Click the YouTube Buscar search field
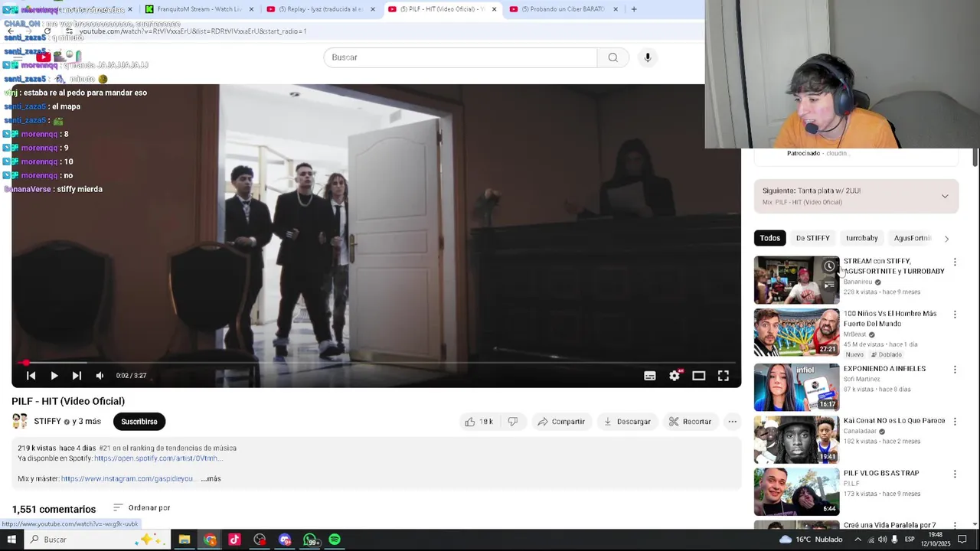This screenshot has height=551, width=980. pos(460,57)
